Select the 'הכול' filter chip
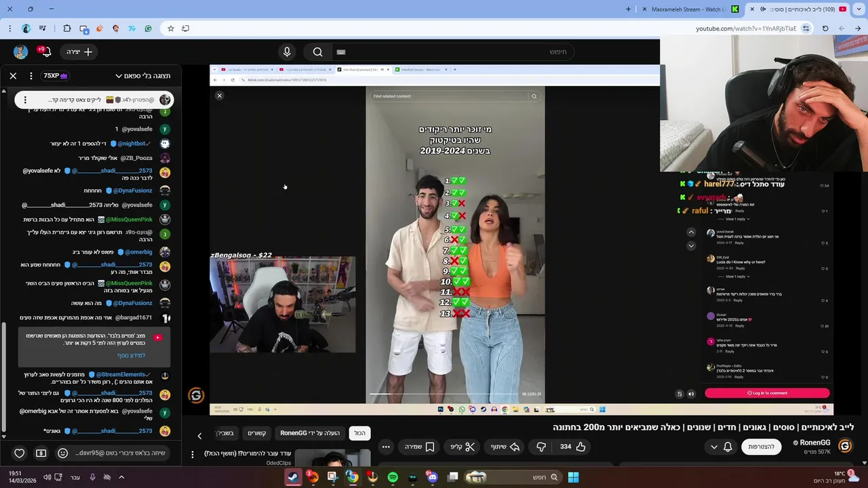 (x=359, y=433)
